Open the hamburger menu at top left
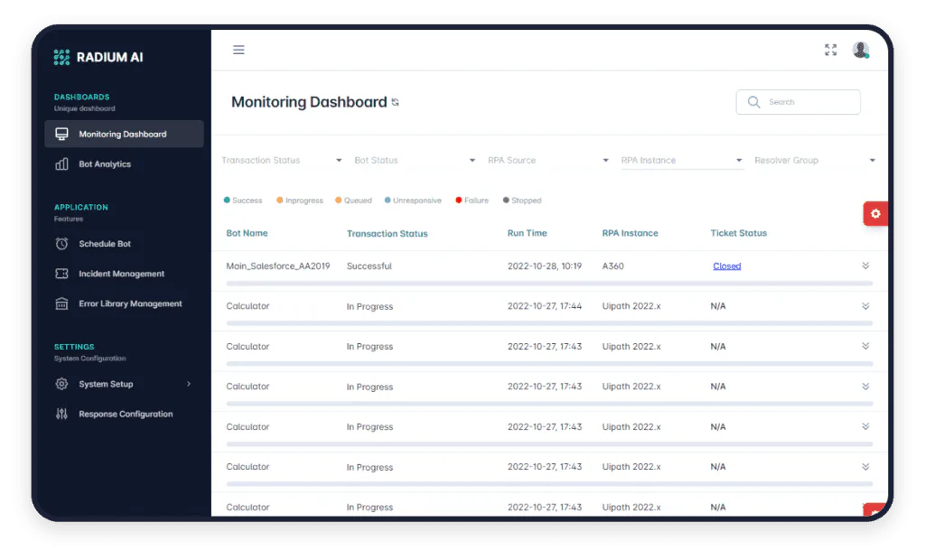 tap(238, 50)
